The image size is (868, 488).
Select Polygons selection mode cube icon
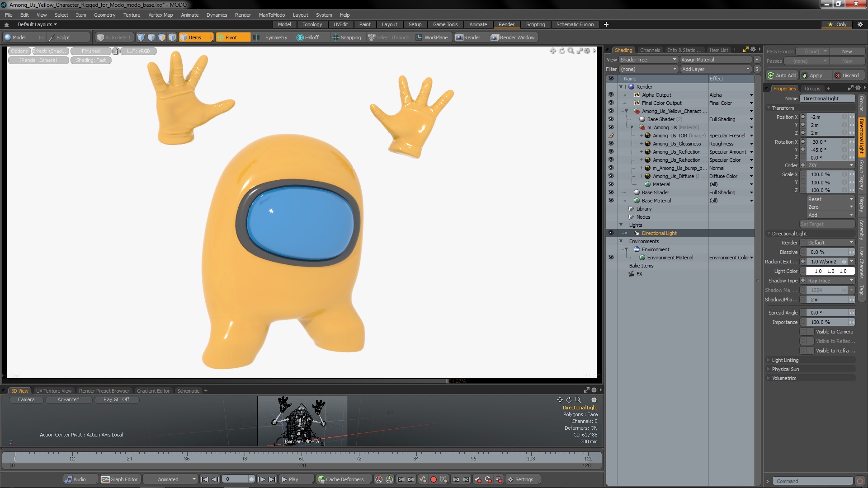[161, 38]
